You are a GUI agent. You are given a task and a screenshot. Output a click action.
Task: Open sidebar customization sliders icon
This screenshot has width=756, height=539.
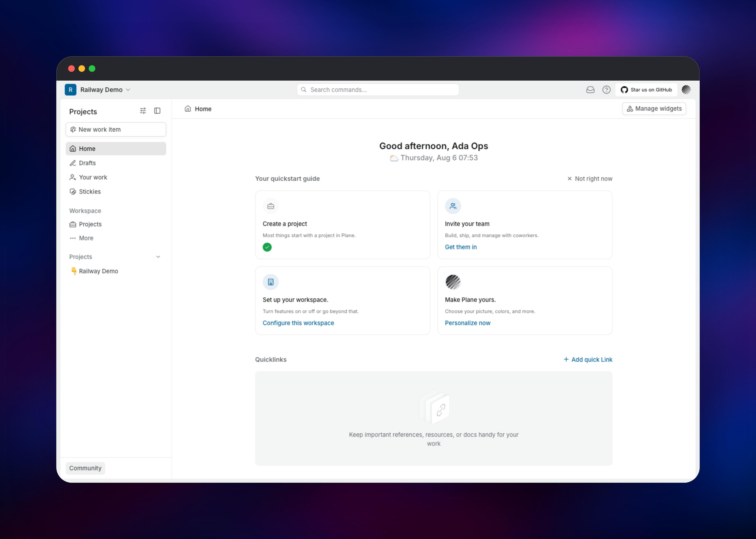(x=143, y=111)
